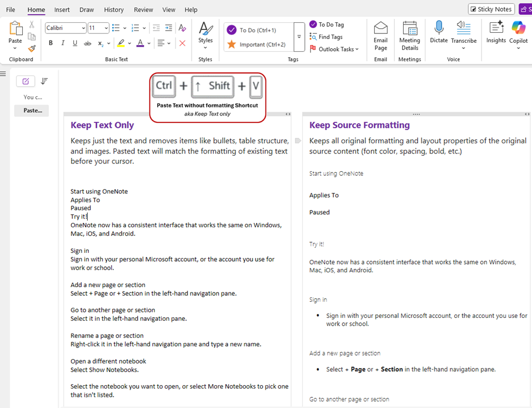Select the Format Painter tool
Image resolution: width=532 pixels, height=408 pixels.
[32, 49]
